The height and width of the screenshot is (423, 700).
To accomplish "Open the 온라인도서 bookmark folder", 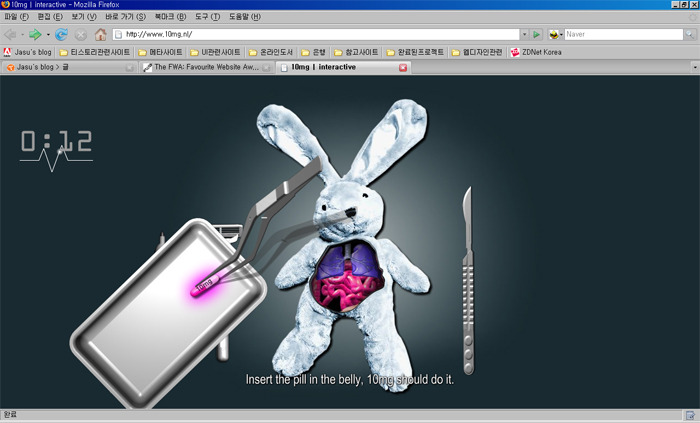I will [x=271, y=52].
